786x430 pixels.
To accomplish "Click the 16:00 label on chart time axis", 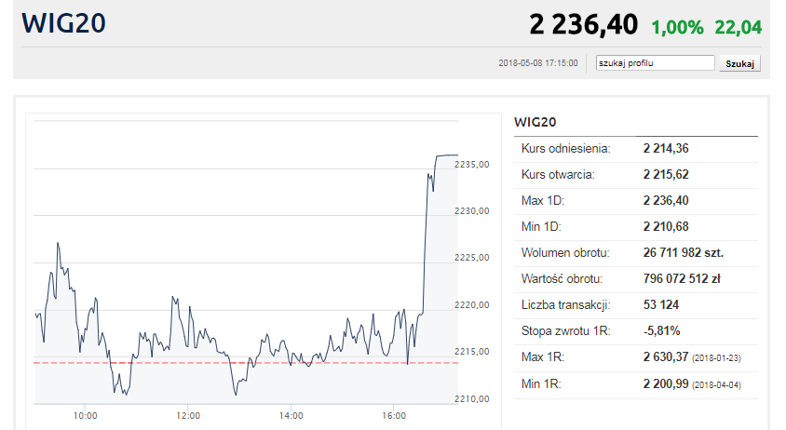I will 393,415.
